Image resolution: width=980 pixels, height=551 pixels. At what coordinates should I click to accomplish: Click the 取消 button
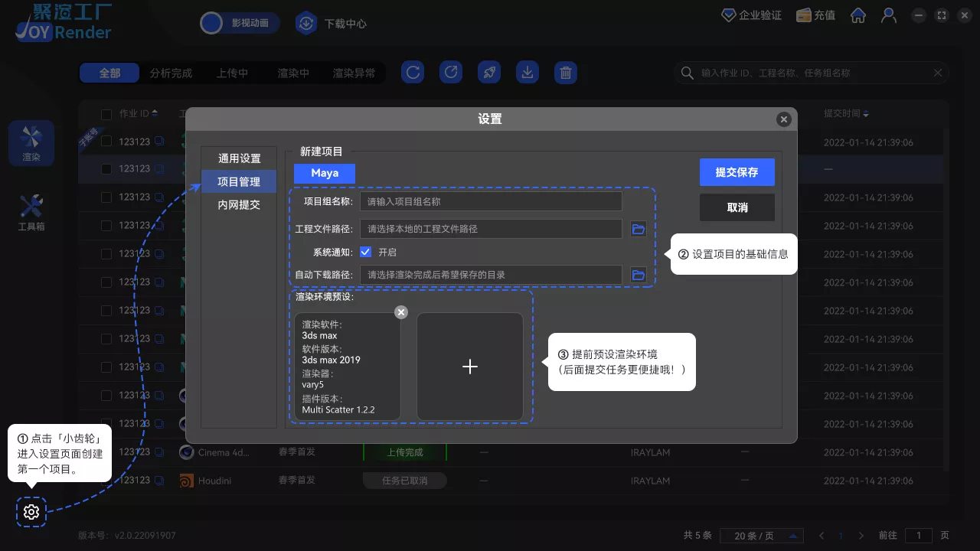pyautogui.click(x=737, y=207)
